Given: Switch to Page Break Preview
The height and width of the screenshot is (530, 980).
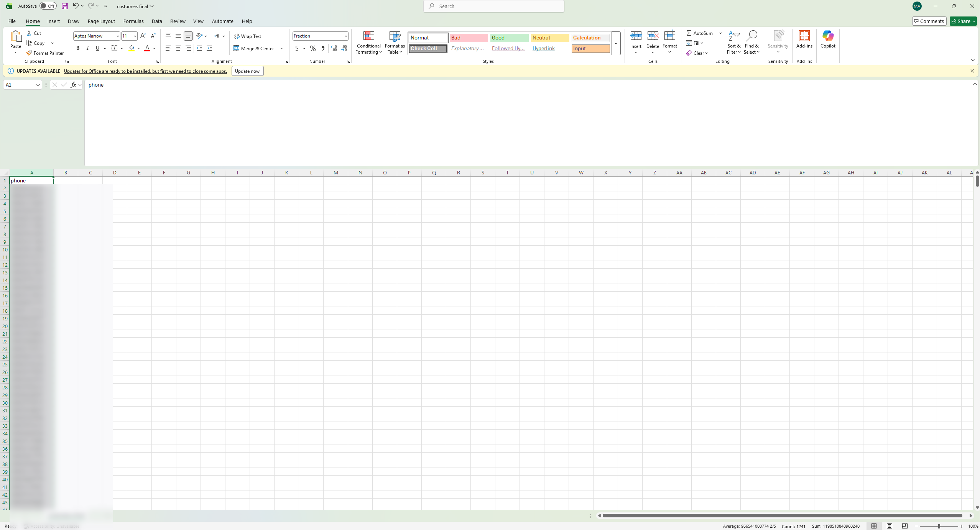Looking at the screenshot, I should (x=905, y=526).
